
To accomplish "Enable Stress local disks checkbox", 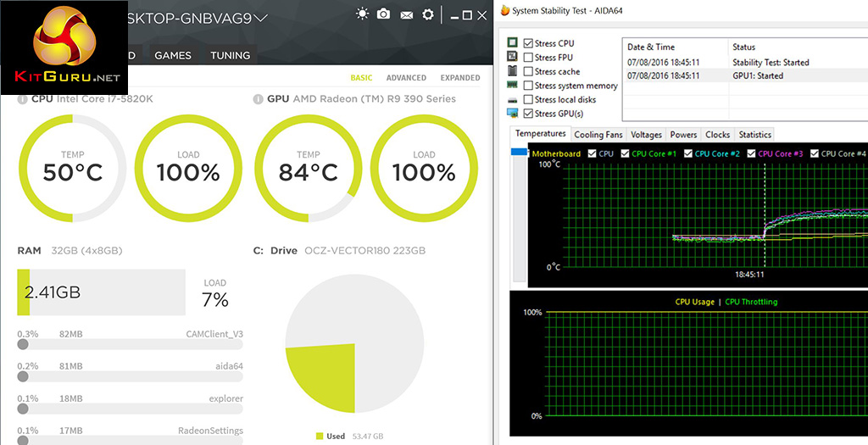I will coord(528,100).
